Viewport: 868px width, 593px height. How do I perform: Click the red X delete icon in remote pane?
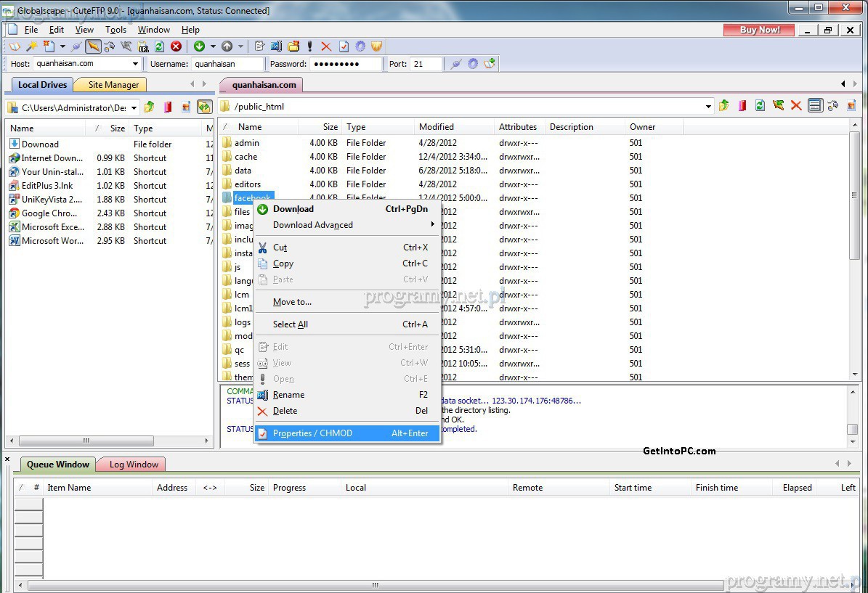[796, 106]
